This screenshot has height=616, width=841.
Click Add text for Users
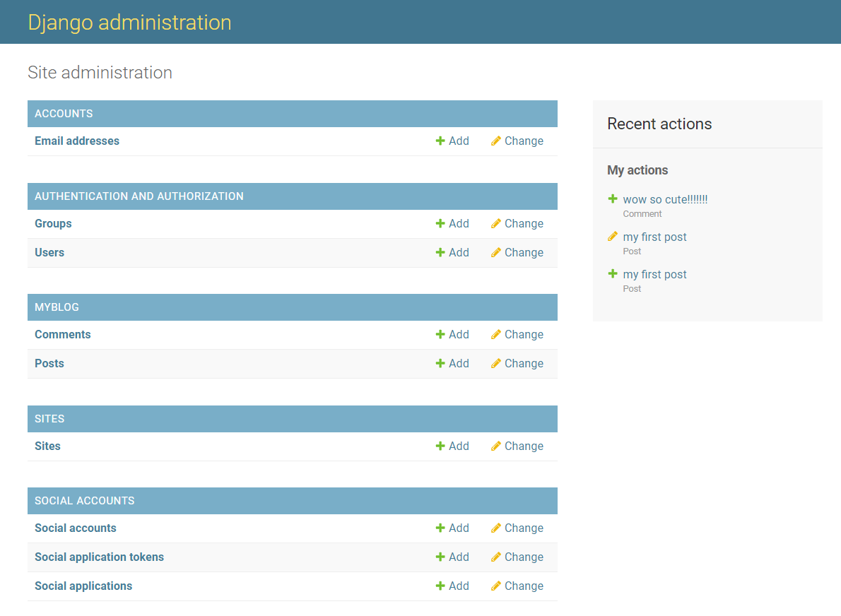459,252
